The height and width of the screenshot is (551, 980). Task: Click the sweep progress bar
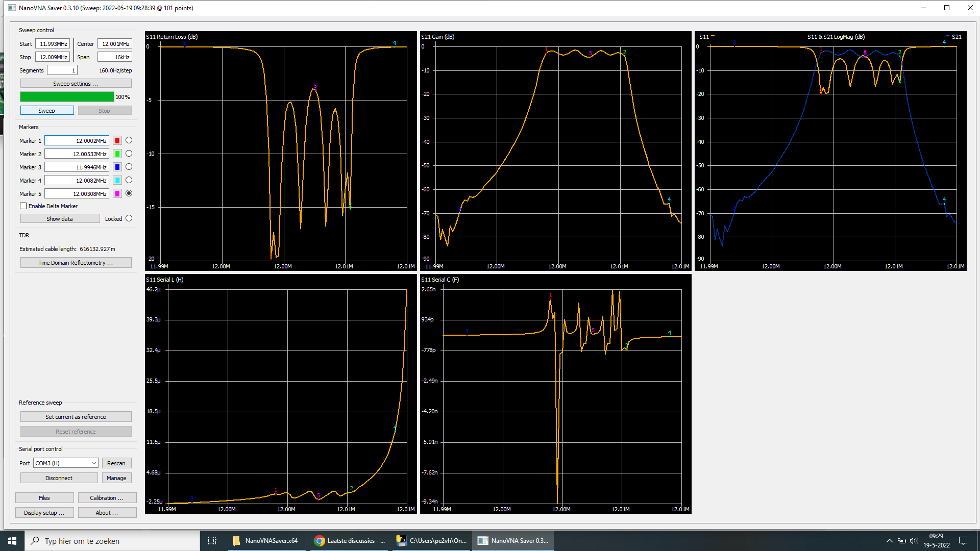point(67,96)
